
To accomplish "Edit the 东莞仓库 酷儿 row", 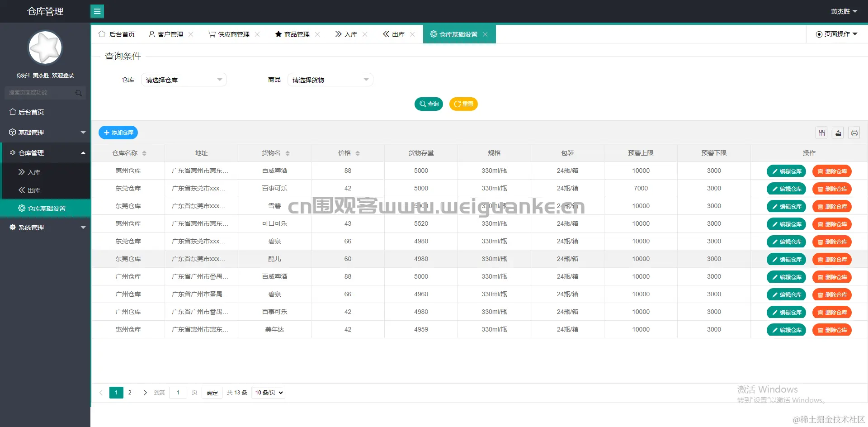I will [786, 260].
